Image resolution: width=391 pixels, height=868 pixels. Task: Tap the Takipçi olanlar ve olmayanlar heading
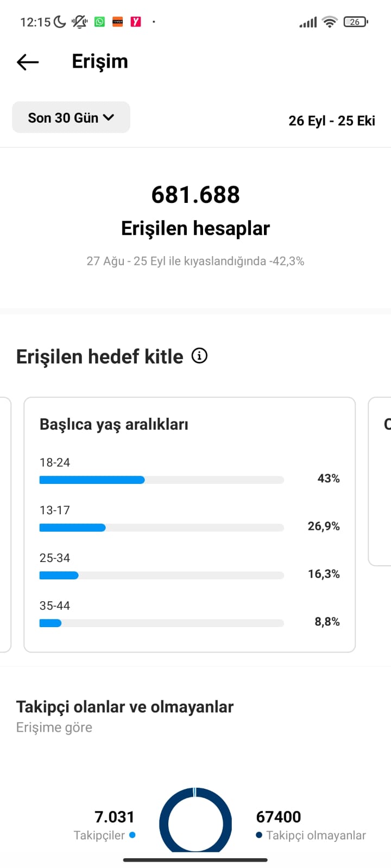[125, 707]
